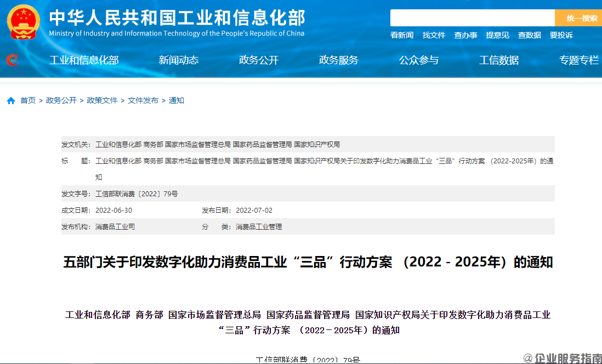Open the 找文件 quick link
Image resolution: width=602 pixels, height=364 pixels.
(x=434, y=35)
